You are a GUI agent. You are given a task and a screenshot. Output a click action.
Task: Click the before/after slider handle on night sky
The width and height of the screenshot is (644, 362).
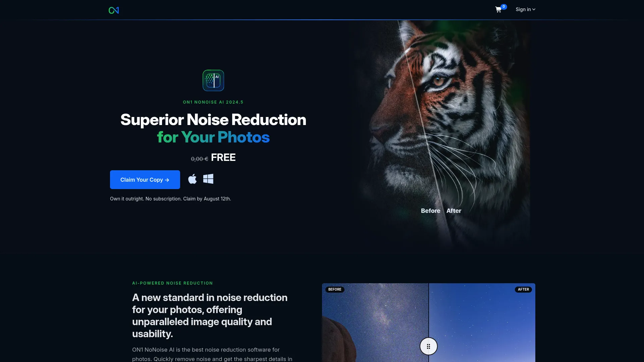(429, 346)
